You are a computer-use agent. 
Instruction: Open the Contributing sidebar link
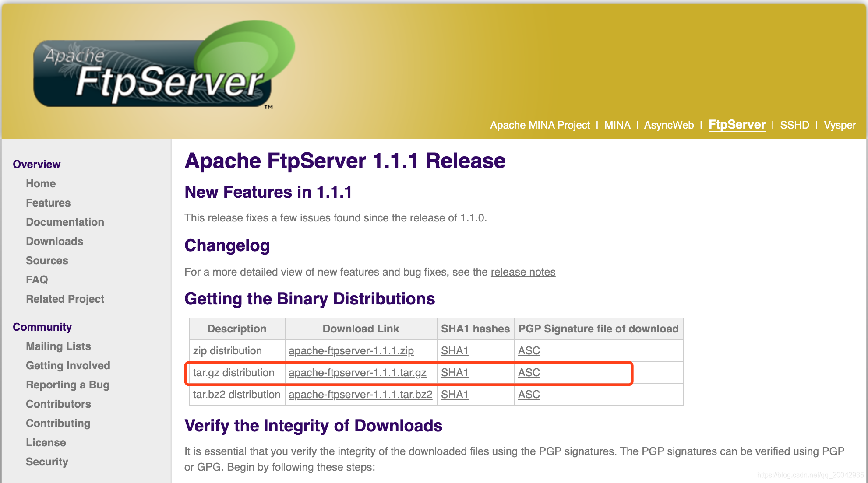pos(58,423)
